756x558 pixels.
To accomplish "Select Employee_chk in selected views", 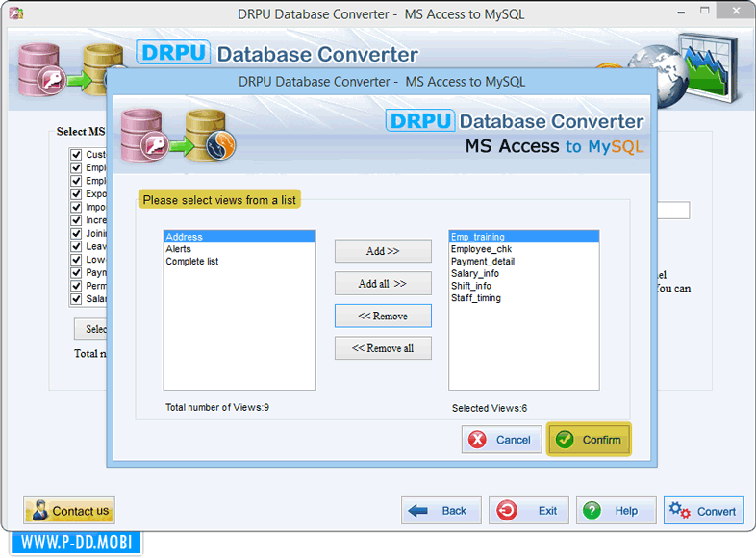I will [523, 249].
